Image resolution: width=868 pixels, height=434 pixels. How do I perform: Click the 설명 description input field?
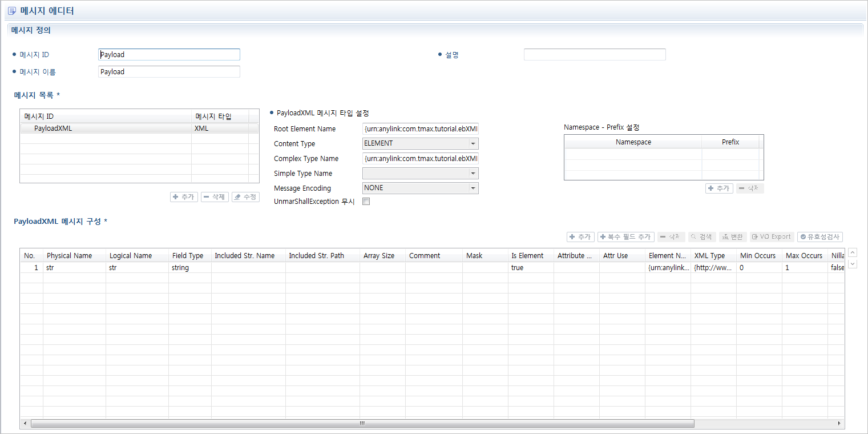point(594,55)
